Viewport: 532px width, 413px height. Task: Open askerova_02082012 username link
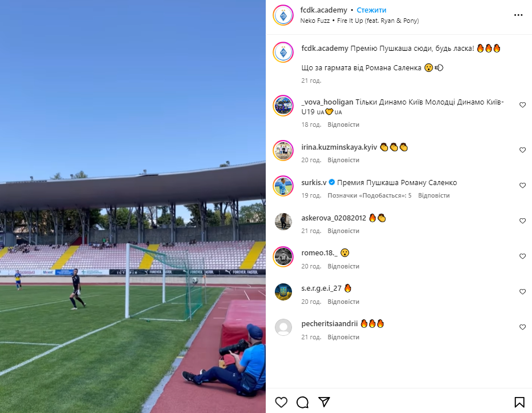[x=334, y=218]
